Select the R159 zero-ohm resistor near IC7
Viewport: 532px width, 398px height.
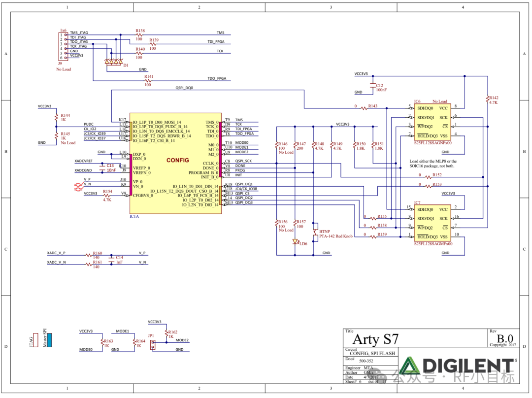[x=373, y=237]
